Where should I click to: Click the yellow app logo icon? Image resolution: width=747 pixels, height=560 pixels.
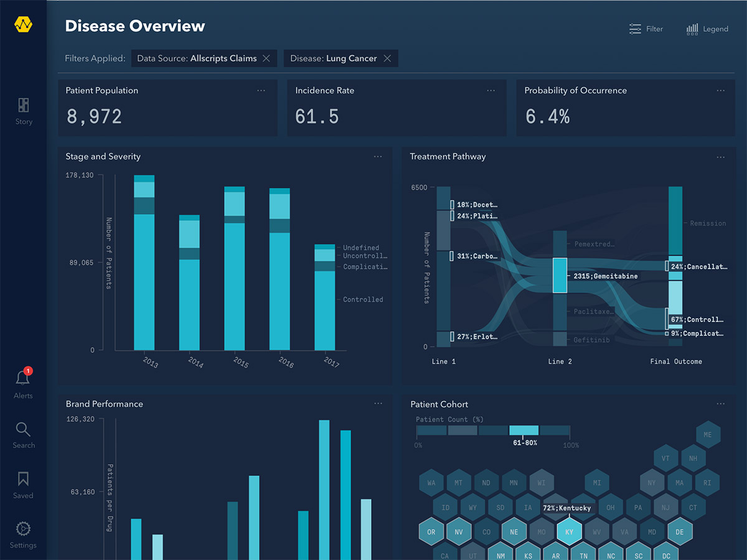(x=23, y=25)
